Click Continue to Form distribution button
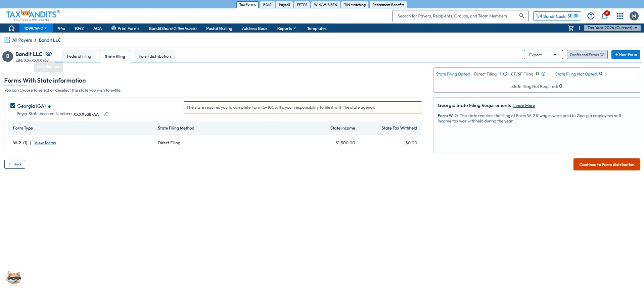The height and width of the screenshot is (307, 644). pos(606,164)
